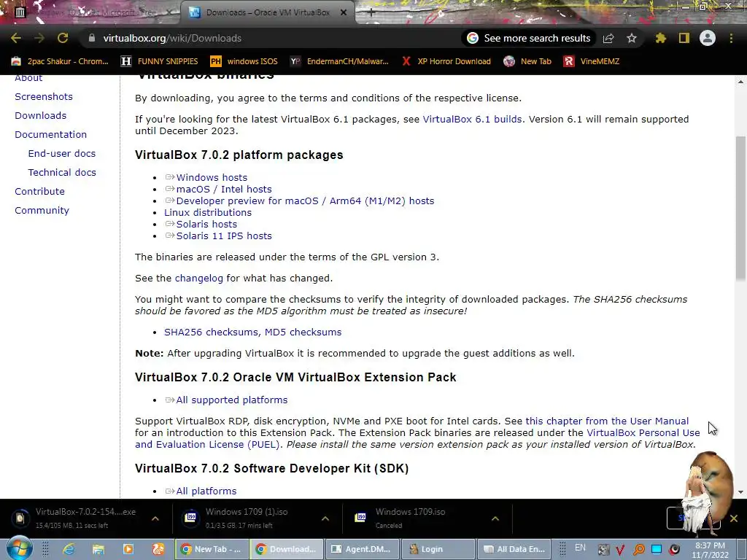The width and height of the screenshot is (747, 560).
Task: Open the VirtualBox Personal Use PUEL license link
Action: pyautogui.click(x=643, y=432)
